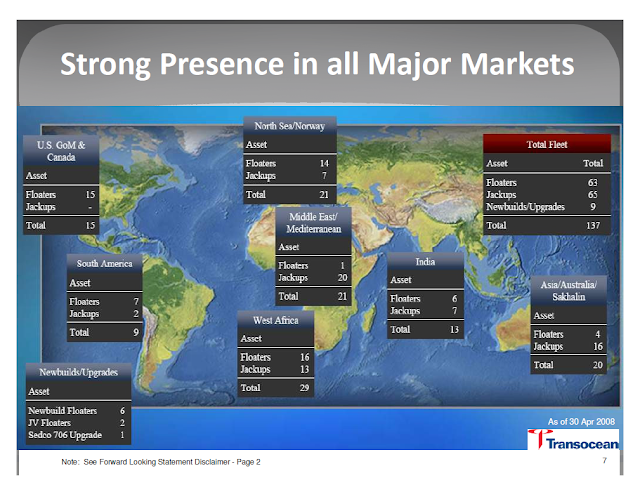This screenshot has width=640, height=490.
Task: Click Total 20 row in Asia/Australia table
Action: 569,365
